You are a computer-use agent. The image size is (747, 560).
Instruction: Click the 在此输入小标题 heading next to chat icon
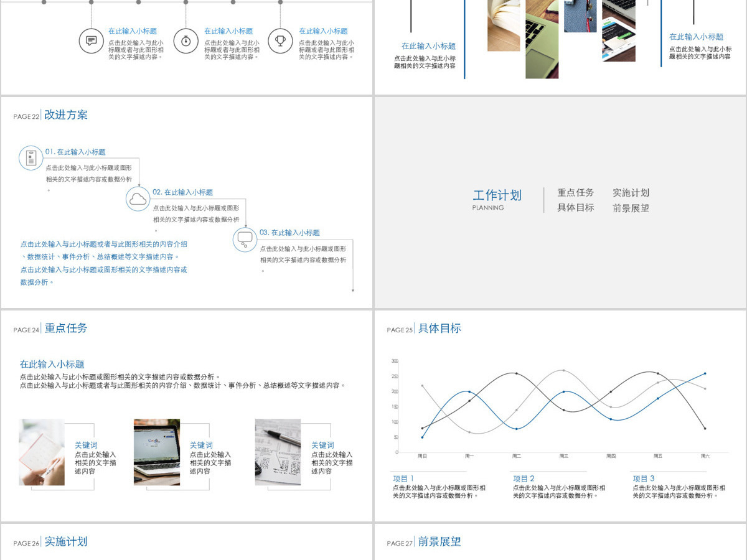tap(133, 31)
